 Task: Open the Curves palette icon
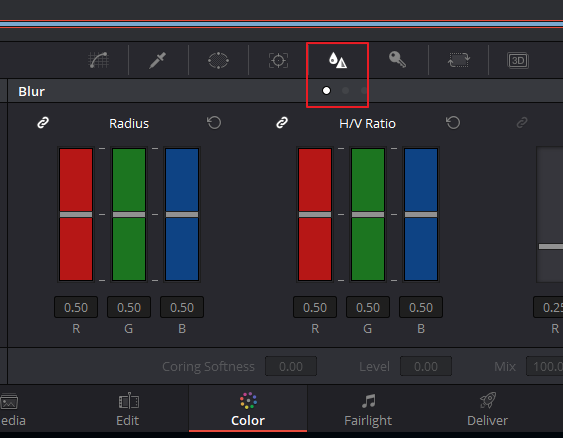[x=98, y=60]
